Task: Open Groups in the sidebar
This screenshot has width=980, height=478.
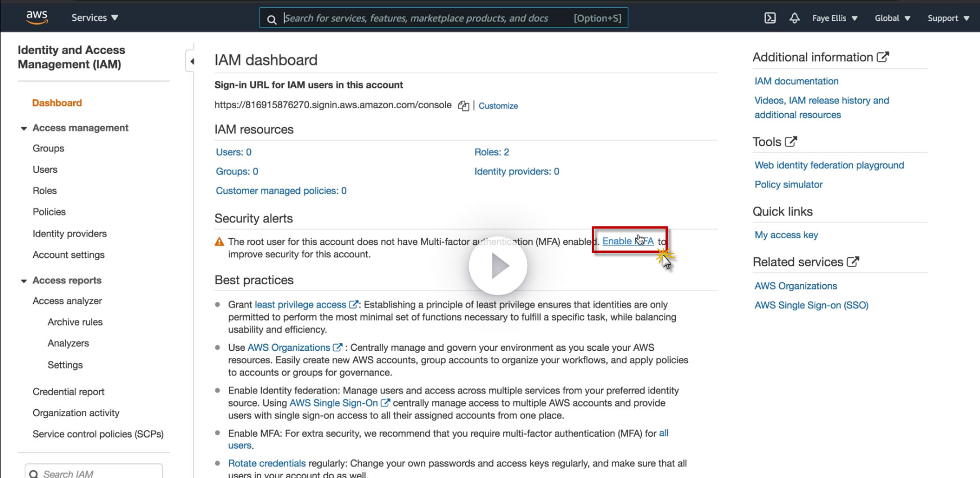Action: [48, 149]
